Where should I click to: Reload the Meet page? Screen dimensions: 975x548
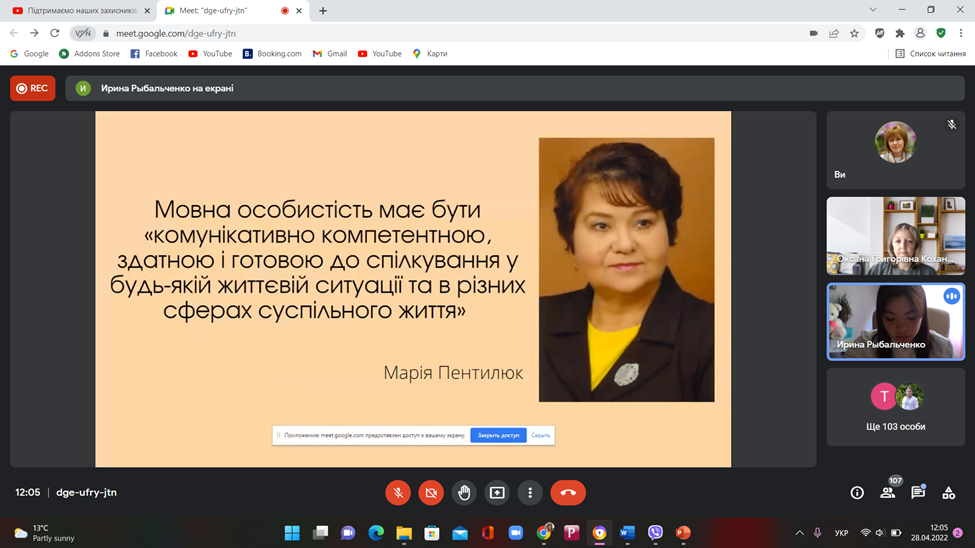point(55,33)
